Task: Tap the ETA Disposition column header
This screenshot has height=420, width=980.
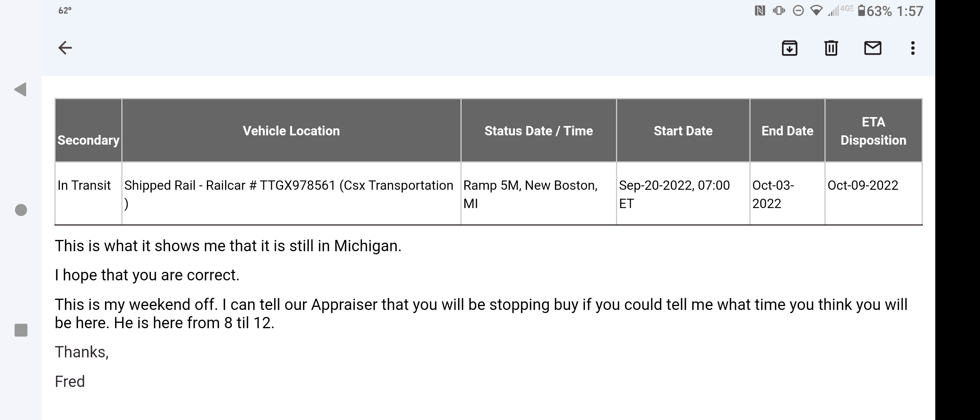Action: pyautogui.click(x=873, y=131)
